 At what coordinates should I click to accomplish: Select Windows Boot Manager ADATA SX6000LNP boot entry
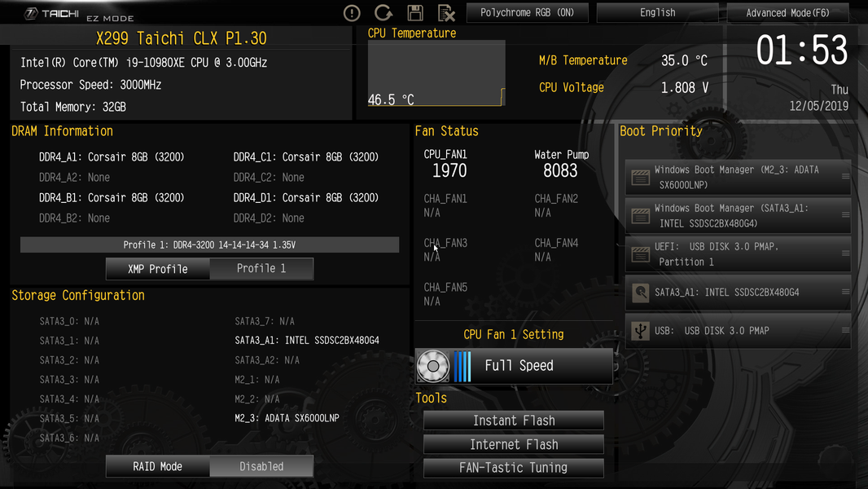tap(738, 177)
